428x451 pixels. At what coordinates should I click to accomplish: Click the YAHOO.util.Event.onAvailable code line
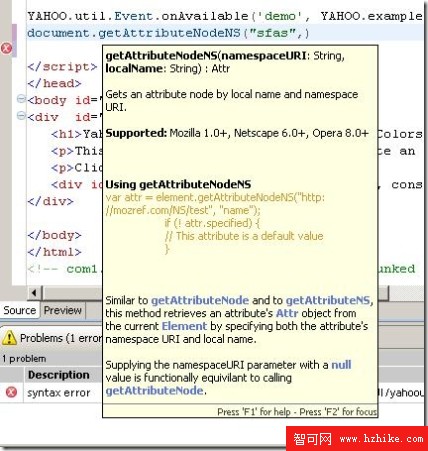225,16
